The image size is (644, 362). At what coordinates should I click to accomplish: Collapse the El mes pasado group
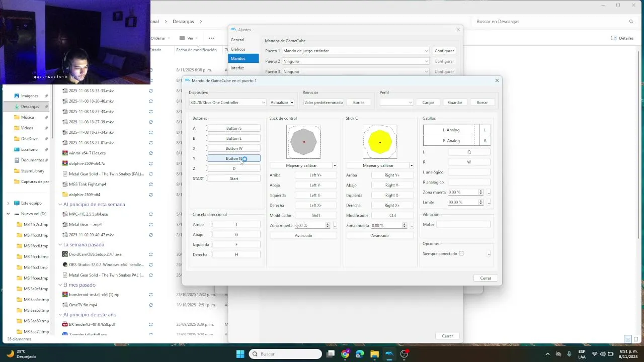[60, 285]
